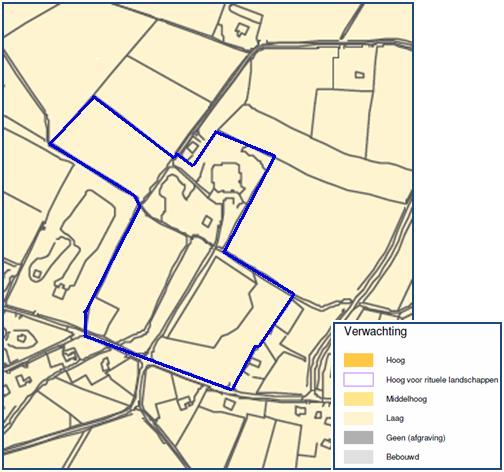
Task: Click the purple-outlined rituele landschappen swatch
Action: click(358, 380)
